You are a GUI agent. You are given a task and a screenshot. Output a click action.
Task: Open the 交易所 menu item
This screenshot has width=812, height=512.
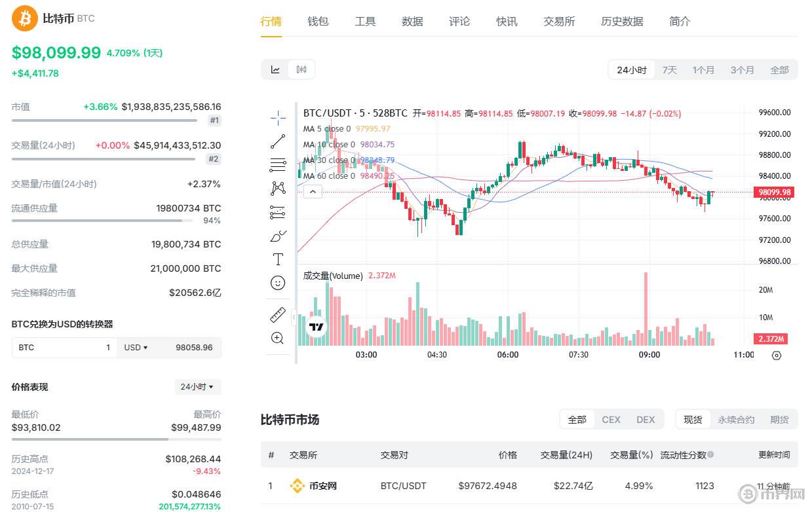[558, 21]
